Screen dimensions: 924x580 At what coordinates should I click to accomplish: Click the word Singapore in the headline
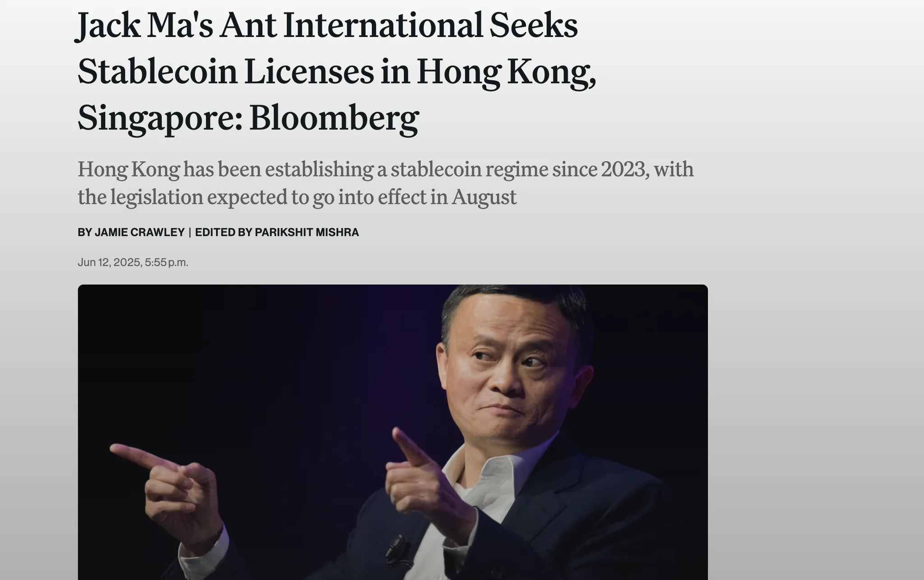160,117
